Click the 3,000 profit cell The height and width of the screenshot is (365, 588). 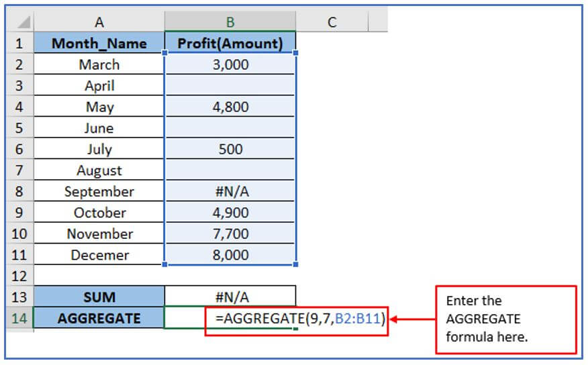[230, 64]
